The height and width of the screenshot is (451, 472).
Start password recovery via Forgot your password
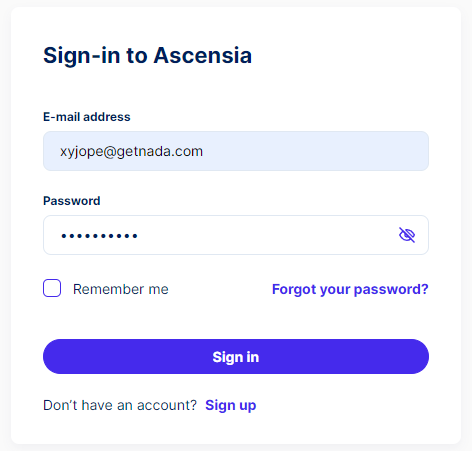coord(350,289)
